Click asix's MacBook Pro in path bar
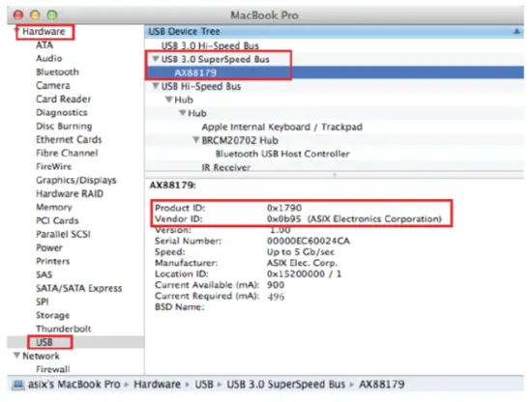532x402 pixels. pyautogui.click(x=74, y=385)
